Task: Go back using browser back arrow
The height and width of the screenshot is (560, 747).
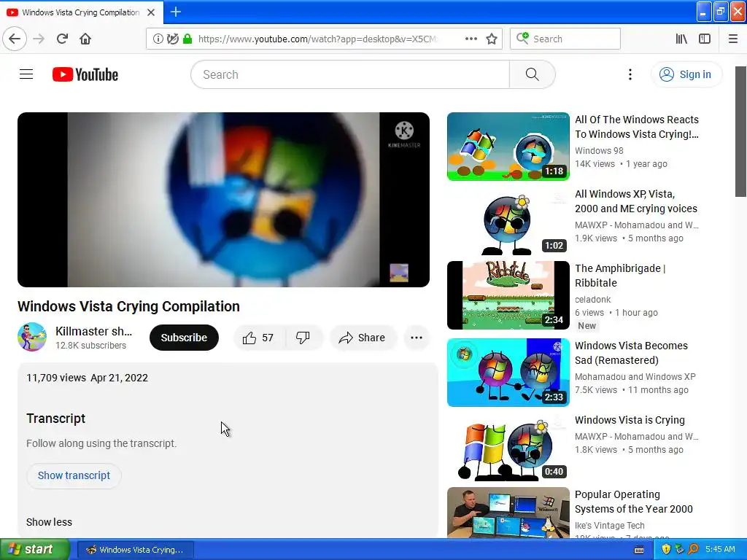Action: point(15,39)
